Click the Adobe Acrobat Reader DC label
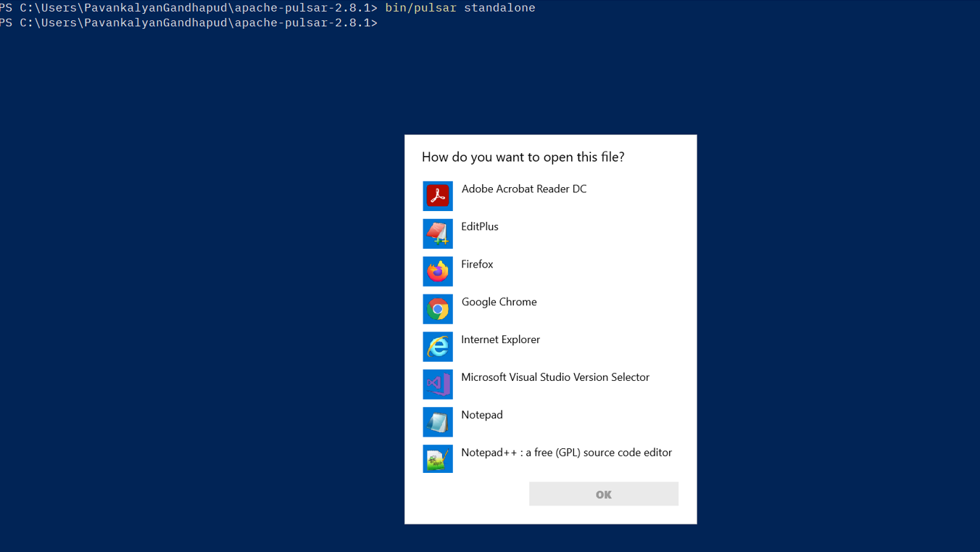This screenshot has height=552, width=980. point(524,189)
